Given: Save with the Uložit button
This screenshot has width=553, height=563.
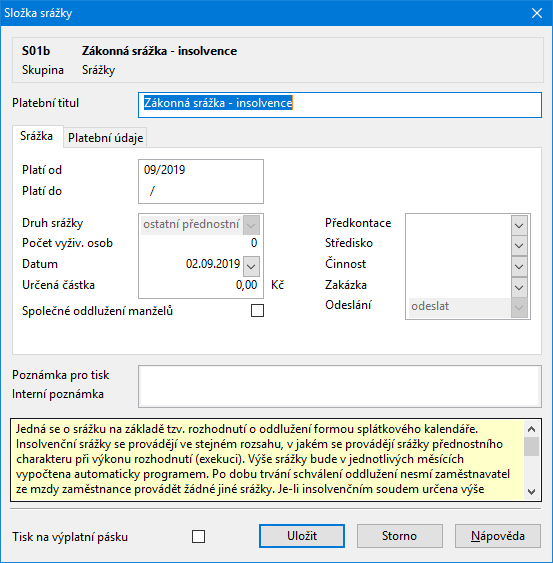Looking at the screenshot, I should click(x=302, y=536).
